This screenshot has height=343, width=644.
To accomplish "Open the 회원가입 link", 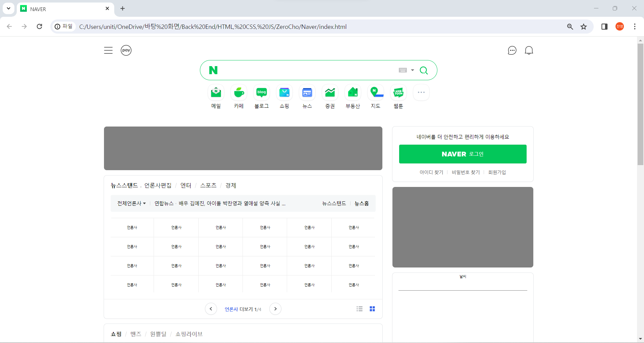I will (x=497, y=172).
